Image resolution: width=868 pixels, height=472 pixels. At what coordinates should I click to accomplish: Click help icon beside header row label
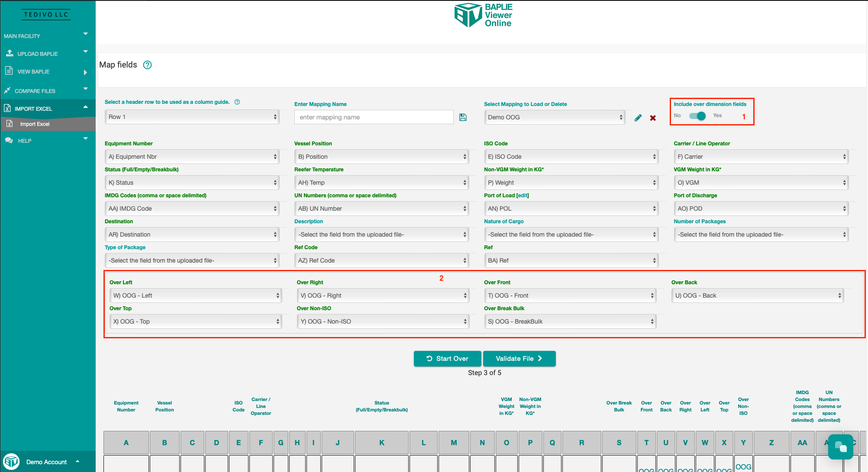click(x=237, y=102)
